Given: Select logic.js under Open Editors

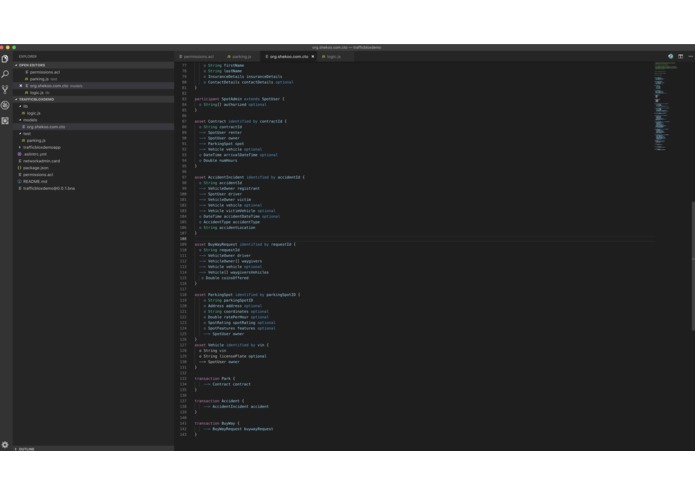Looking at the screenshot, I should [36, 93].
